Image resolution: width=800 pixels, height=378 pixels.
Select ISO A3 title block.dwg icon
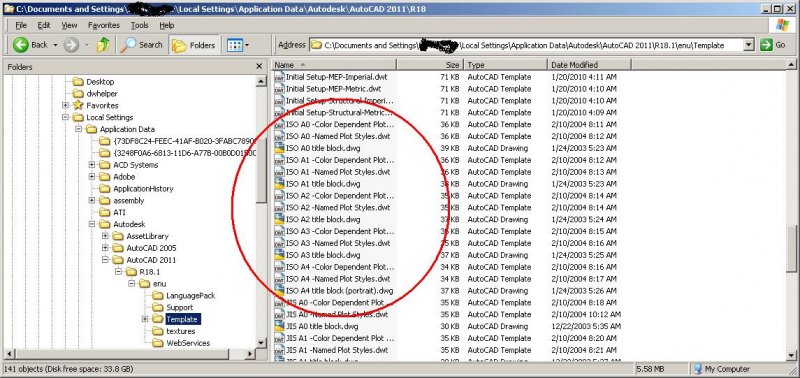click(279, 255)
